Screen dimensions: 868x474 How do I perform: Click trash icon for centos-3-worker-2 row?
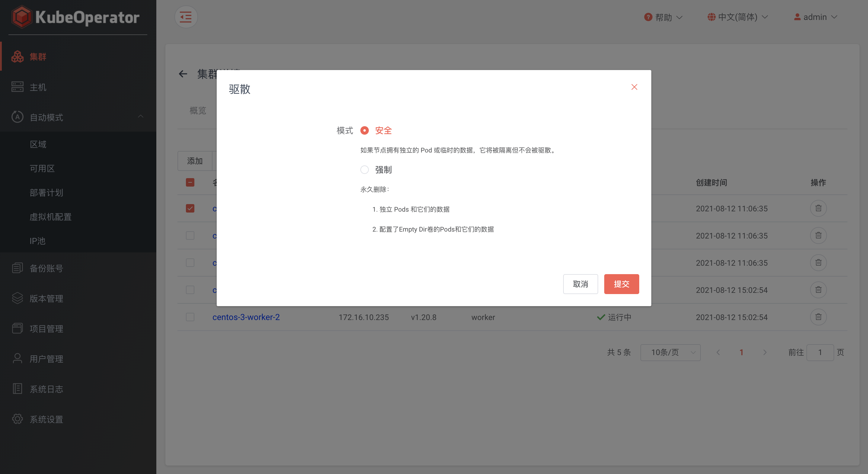coord(818,317)
